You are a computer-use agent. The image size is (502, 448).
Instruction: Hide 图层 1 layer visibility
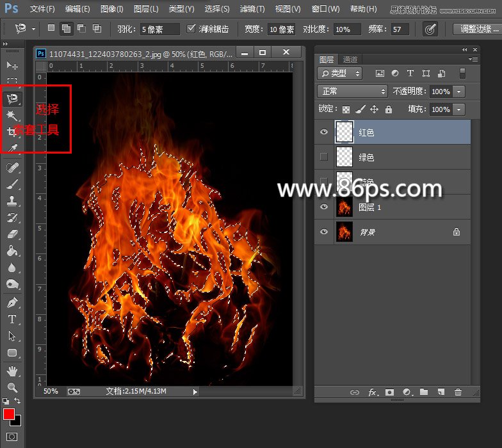324,207
